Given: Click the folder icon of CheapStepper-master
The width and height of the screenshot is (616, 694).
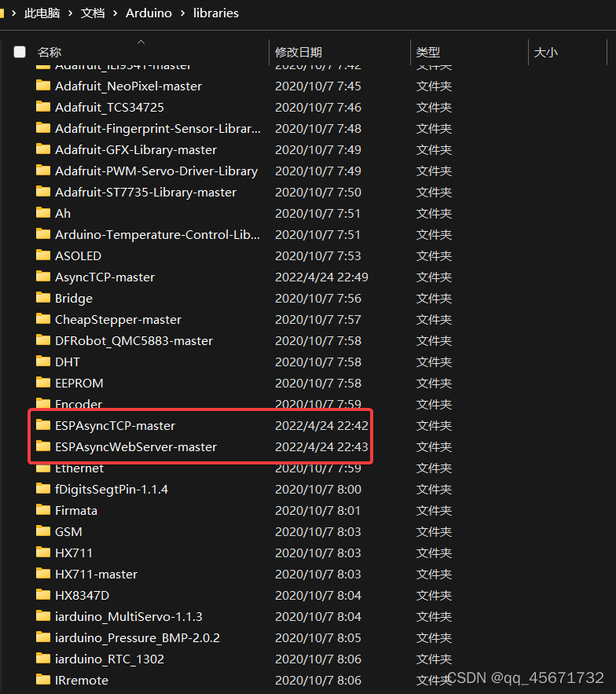Looking at the screenshot, I should pyautogui.click(x=43, y=319).
